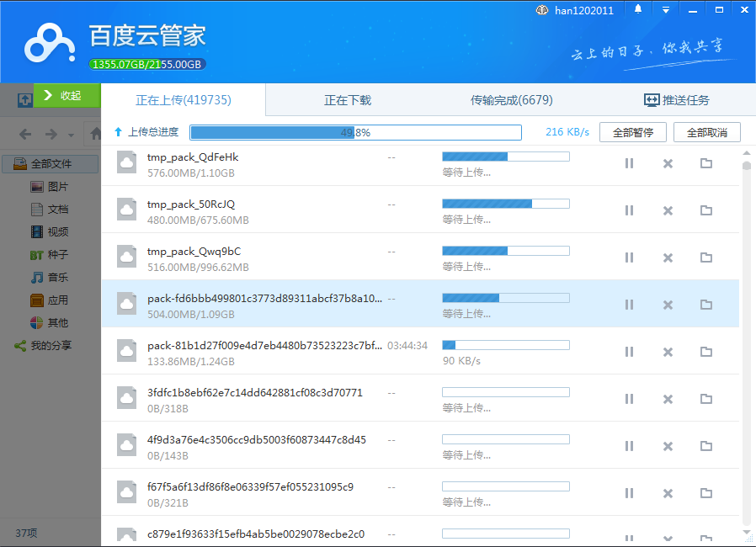Click the 37项 item count
756x547 pixels.
pos(26,533)
